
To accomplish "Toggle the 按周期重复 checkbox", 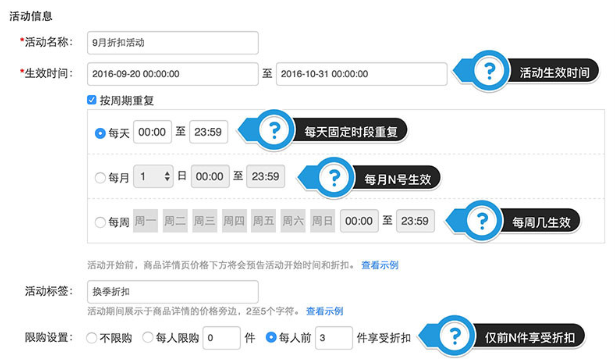I will click(92, 100).
